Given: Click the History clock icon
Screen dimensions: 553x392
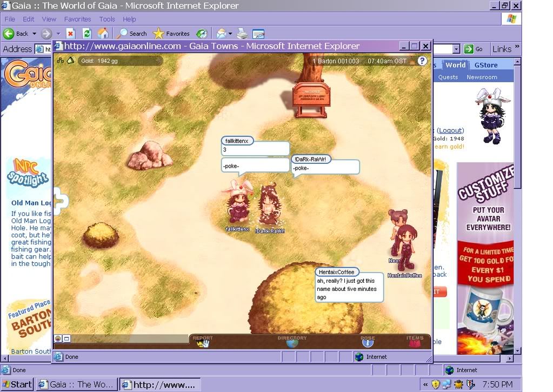Looking at the screenshot, I should [202, 34].
